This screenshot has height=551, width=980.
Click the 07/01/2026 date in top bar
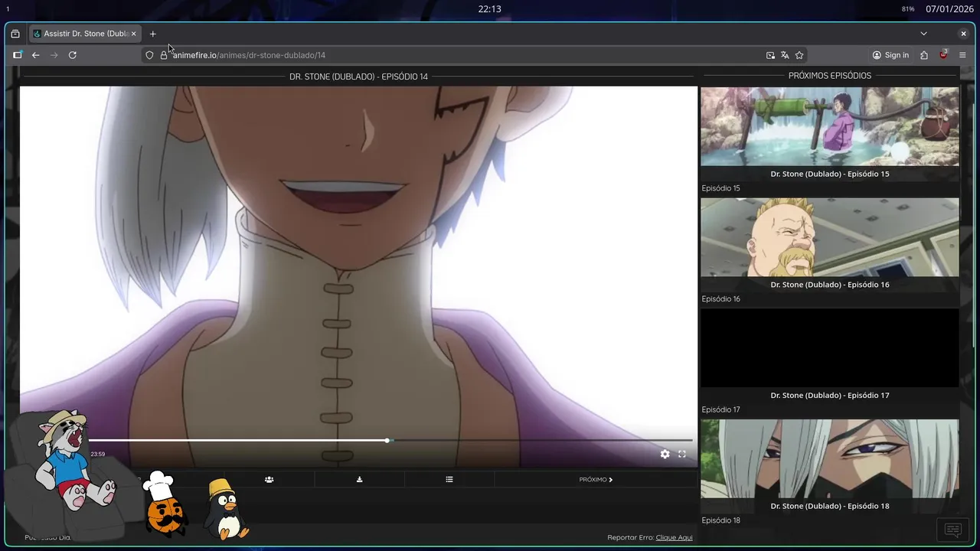tap(949, 9)
